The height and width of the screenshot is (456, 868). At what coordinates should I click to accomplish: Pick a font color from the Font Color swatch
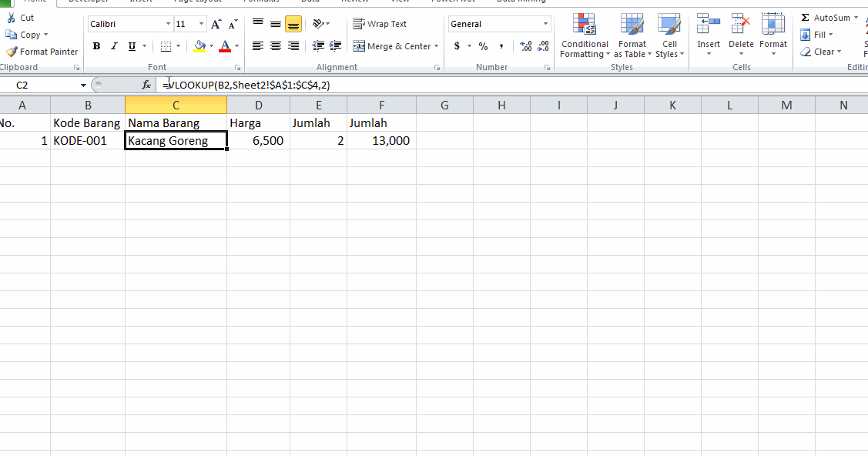point(225,46)
